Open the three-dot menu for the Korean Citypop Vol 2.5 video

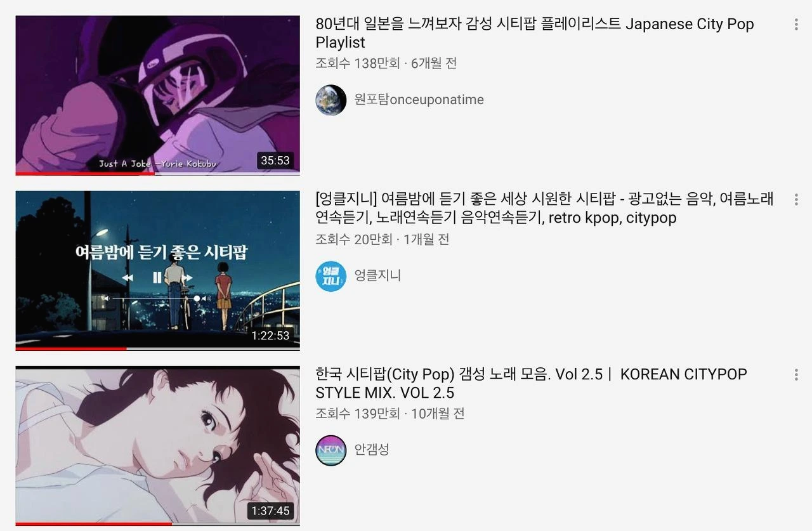796,375
